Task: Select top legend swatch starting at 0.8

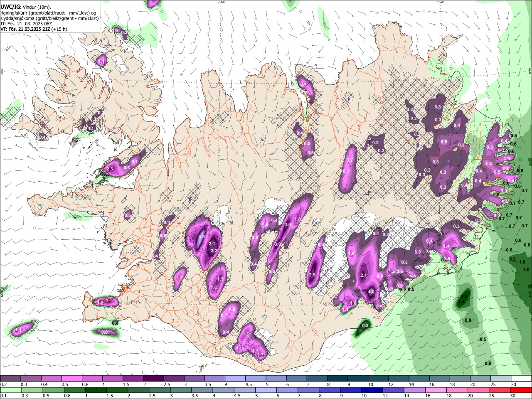Action: [92, 378]
